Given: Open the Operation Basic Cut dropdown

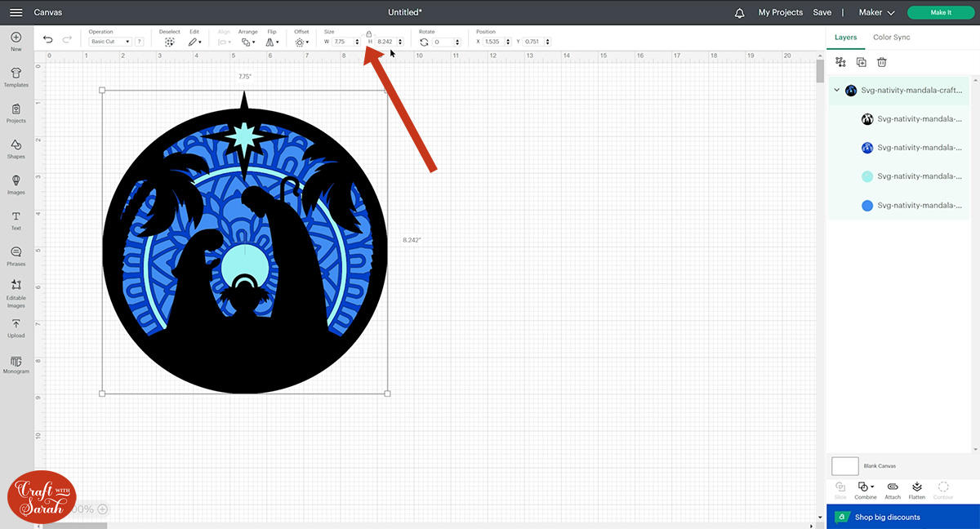Looking at the screenshot, I should [x=110, y=42].
